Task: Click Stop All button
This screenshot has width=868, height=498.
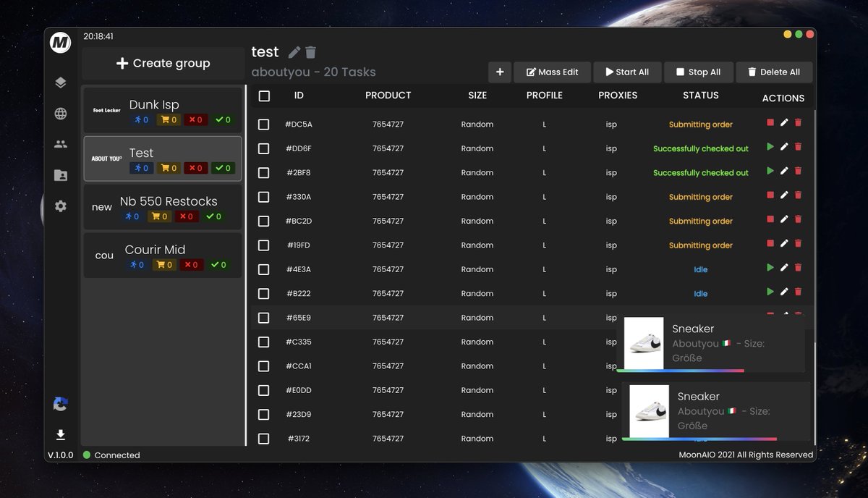Action: (x=698, y=72)
